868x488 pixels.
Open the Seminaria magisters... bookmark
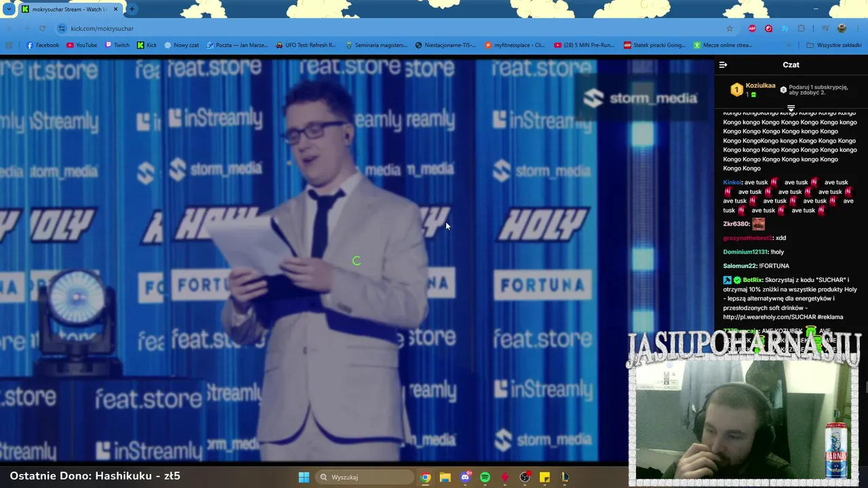[x=376, y=45]
